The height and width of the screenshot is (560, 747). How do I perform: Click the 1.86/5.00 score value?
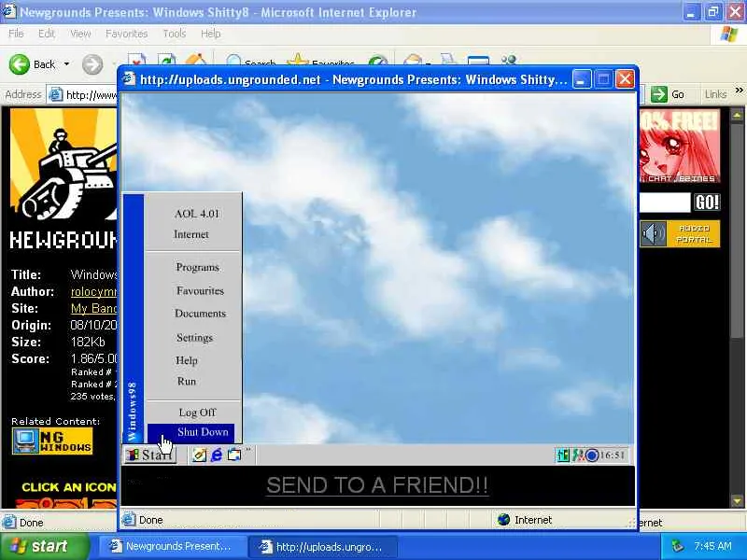tap(94, 358)
